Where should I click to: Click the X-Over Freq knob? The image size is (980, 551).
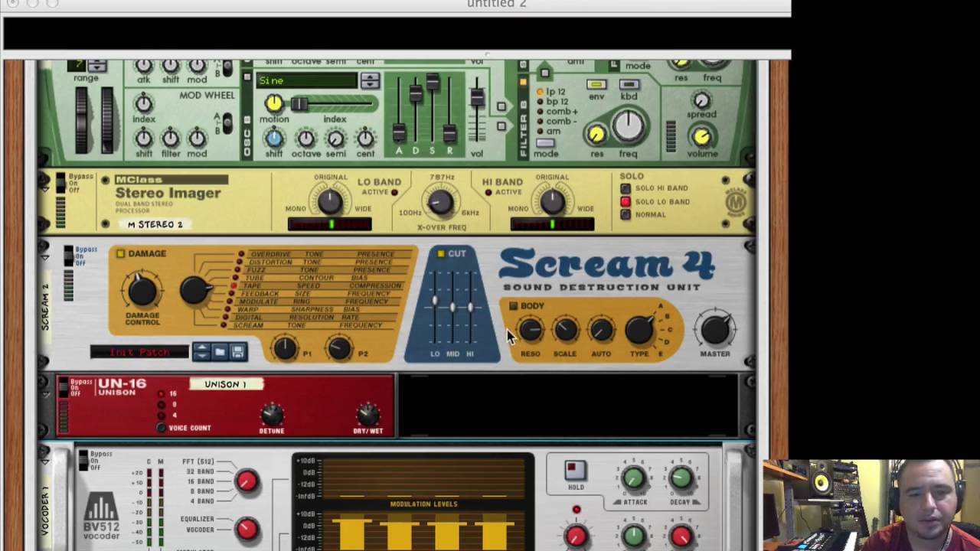(x=440, y=201)
